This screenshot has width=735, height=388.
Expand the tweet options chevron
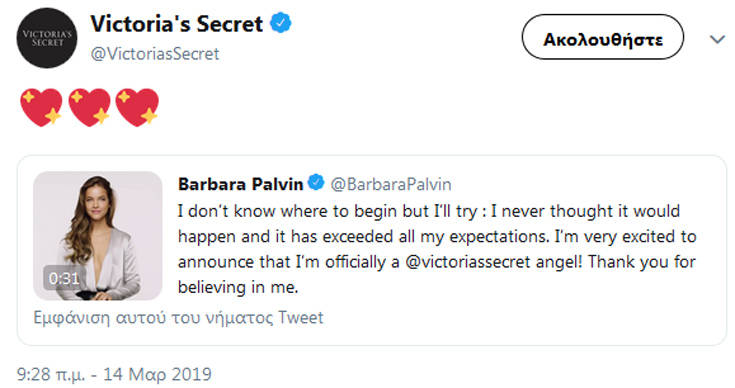point(717,40)
